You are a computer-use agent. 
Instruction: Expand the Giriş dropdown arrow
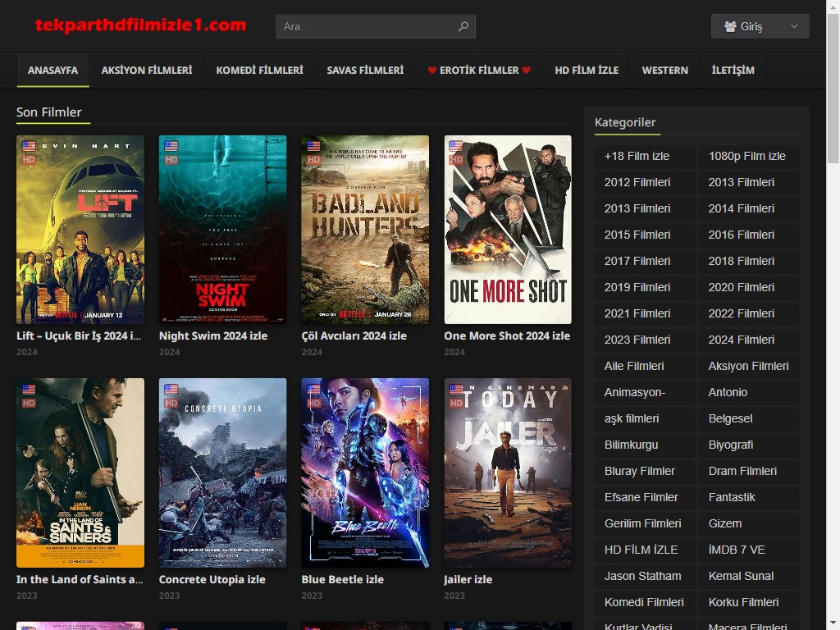[794, 26]
